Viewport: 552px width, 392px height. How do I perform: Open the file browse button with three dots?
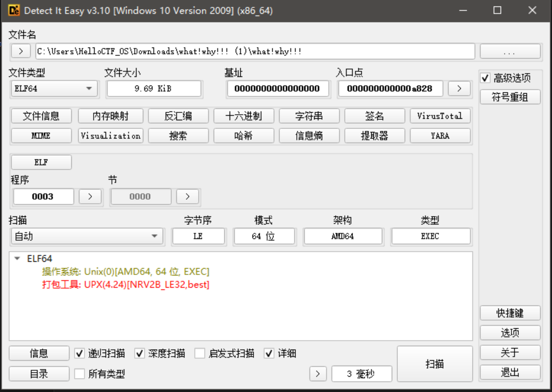510,51
